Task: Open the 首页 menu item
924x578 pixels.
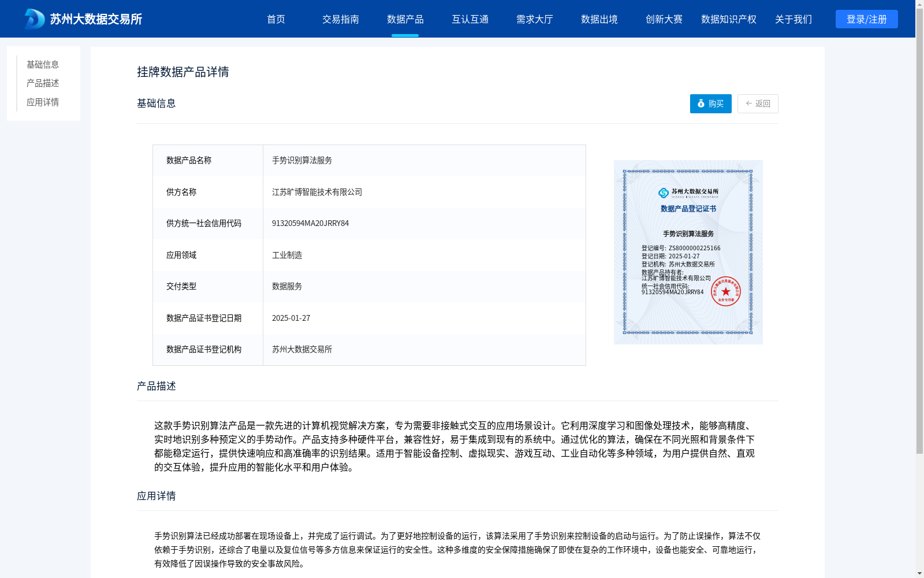Action: tap(276, 19)
